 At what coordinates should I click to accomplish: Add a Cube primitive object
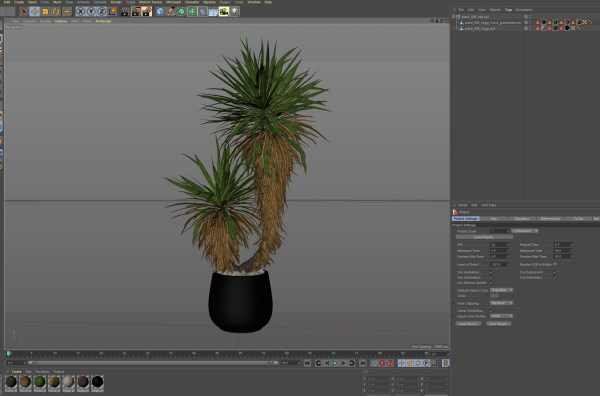[x=160, y=11]
